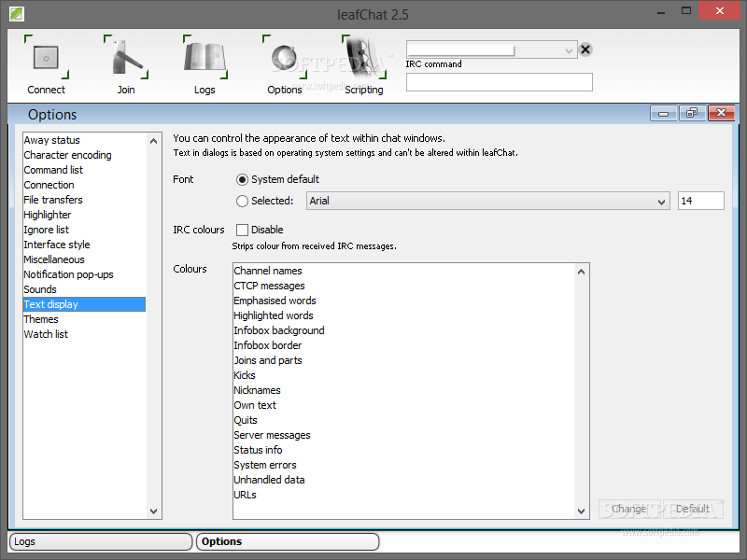
Task: Select the System default font radio
Action: click(x=242, y=179)
